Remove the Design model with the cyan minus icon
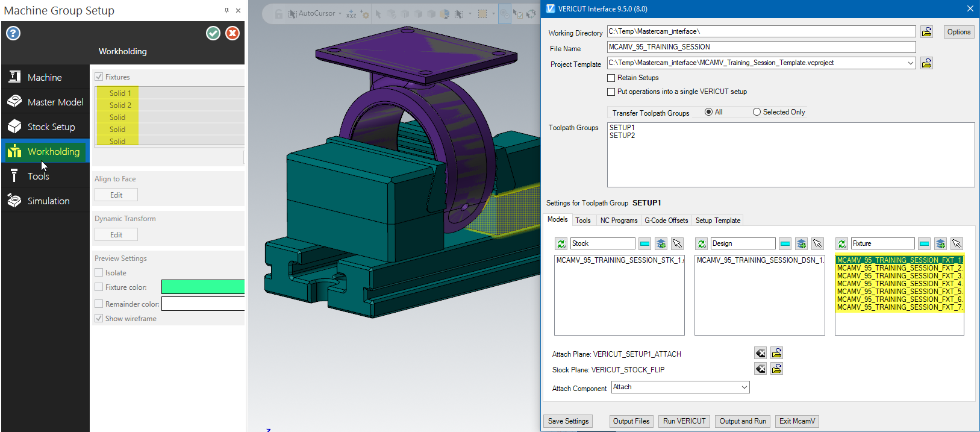 point(785,243)
